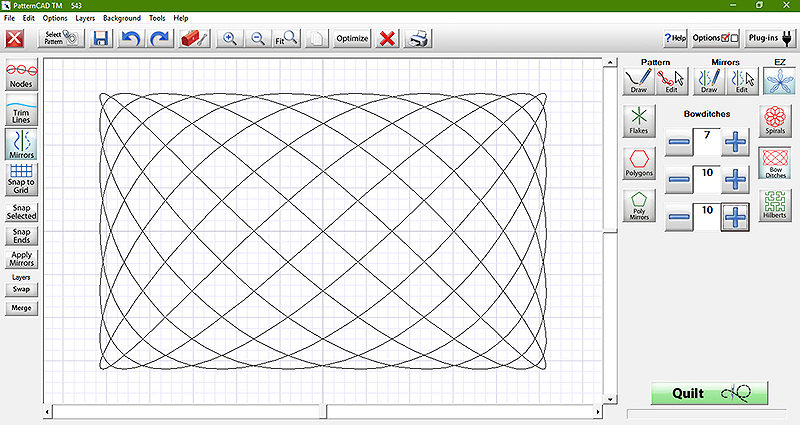Screen dimensions: 800x425
Task: Zoom in using the magnifier plus icon
Action: (230, 39)
